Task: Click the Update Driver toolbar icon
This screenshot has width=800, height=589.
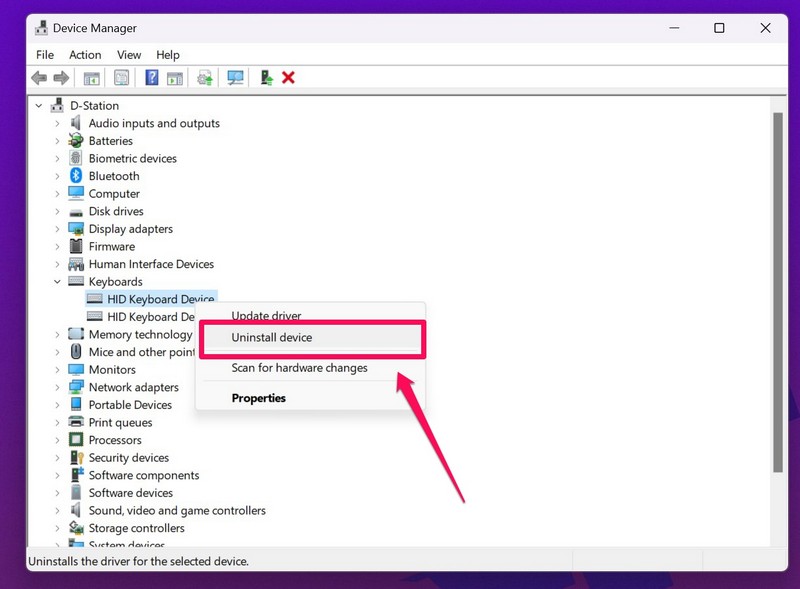Action: click(207, 77)
